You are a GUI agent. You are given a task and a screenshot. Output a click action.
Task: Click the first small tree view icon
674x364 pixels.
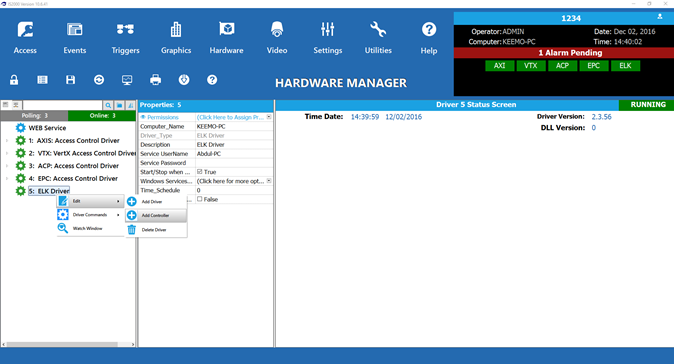6,104
